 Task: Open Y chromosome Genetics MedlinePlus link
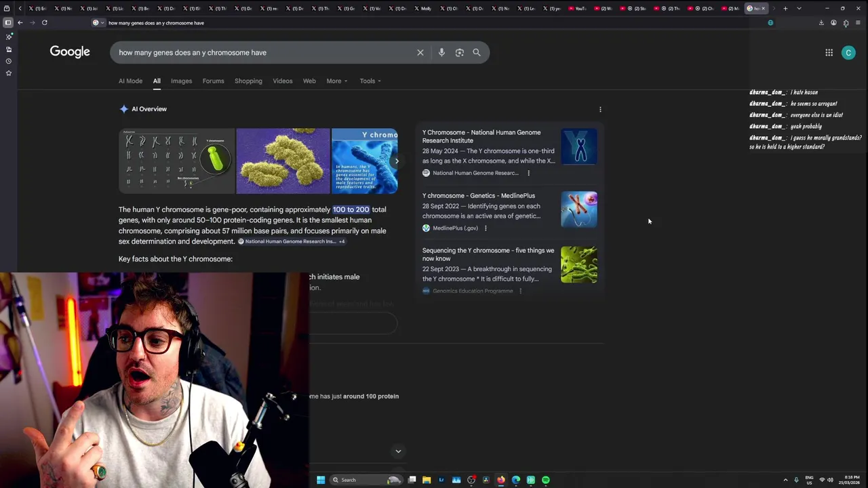point(479,195)
